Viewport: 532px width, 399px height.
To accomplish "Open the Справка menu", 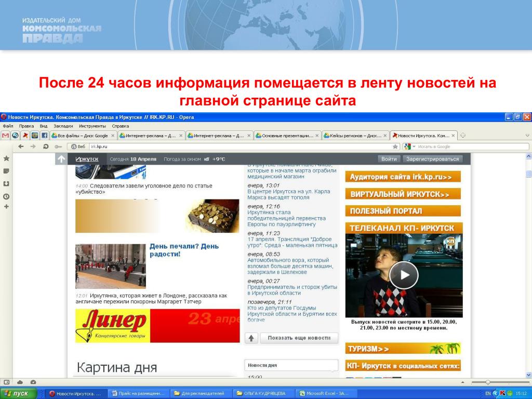I will [120, 126].
